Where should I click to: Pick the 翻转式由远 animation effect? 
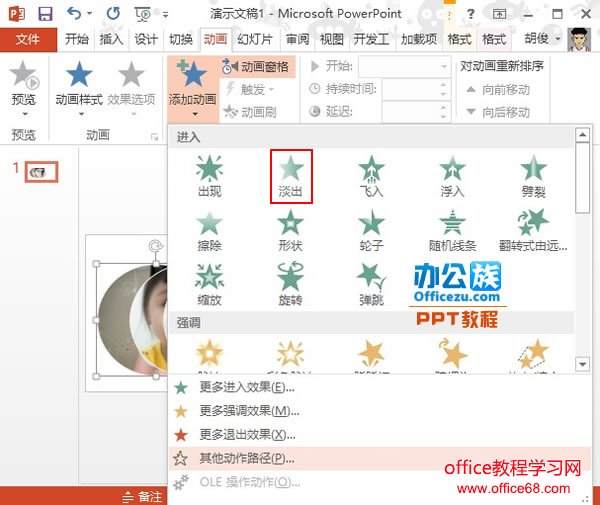(x=533, y=231)
